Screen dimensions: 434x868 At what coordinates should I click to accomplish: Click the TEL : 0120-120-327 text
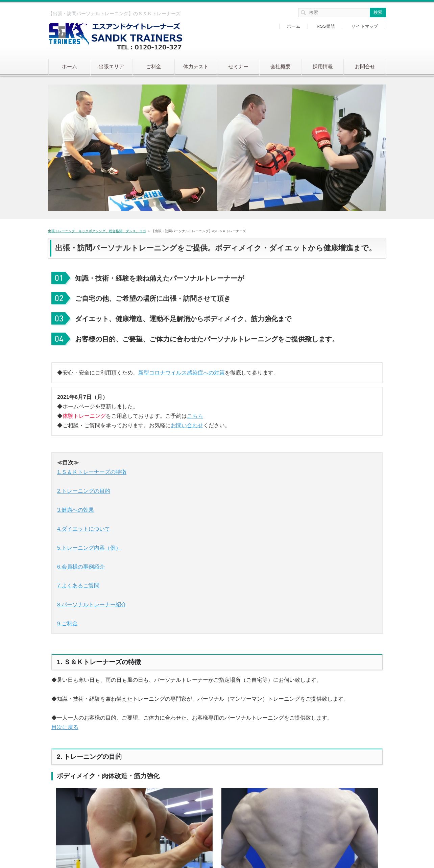(x=149, y=47)
